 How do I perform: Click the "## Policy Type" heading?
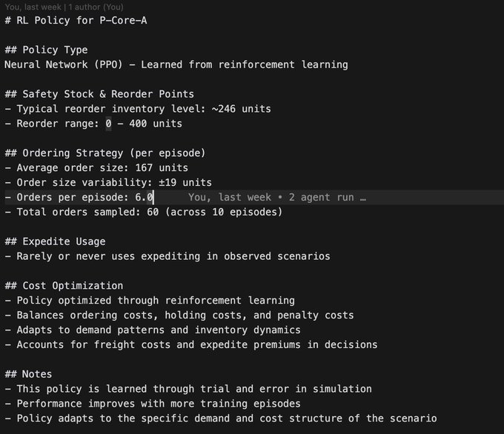pos(46,50)
